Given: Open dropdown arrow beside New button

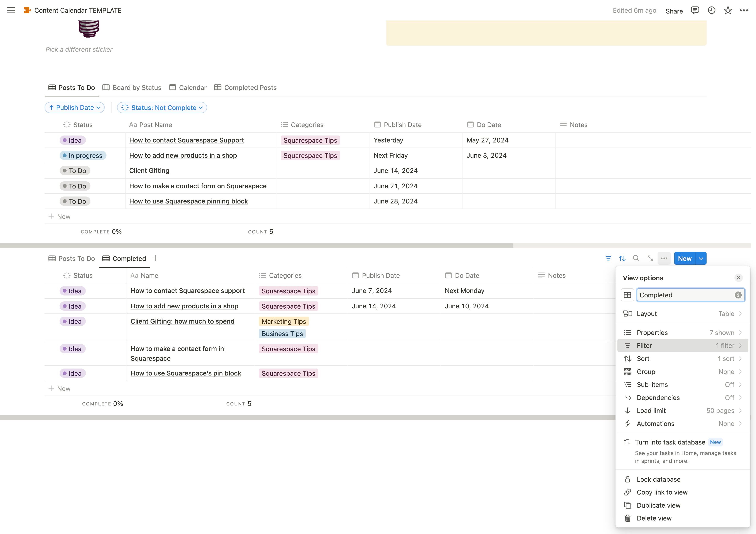Looking at the screenshot, I should click(x=701, y=259).
